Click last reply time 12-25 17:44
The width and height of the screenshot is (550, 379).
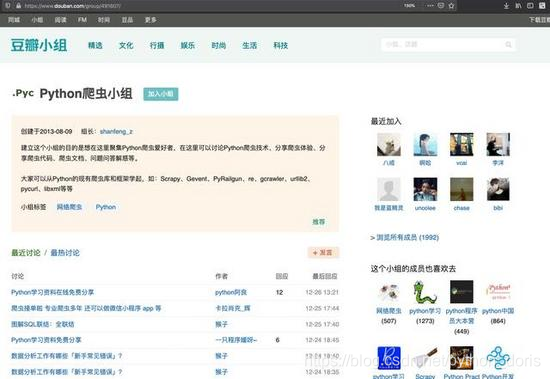click(x=322, y=308)
